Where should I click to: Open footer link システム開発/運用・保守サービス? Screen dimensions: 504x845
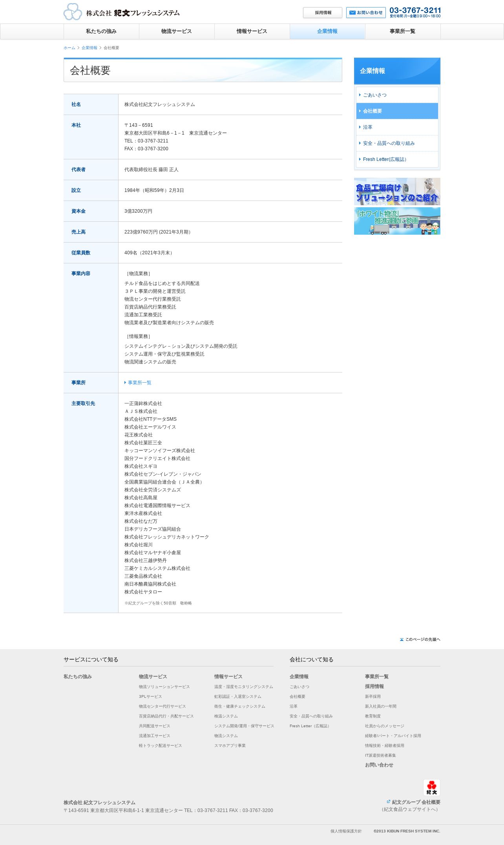(x=244, y=726)
